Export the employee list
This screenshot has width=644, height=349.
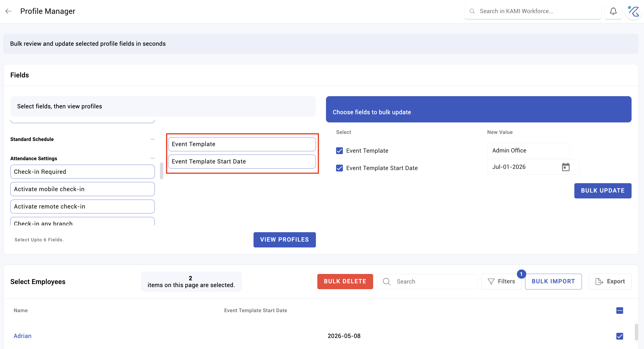pyautogui.click(x=610, y=281)
